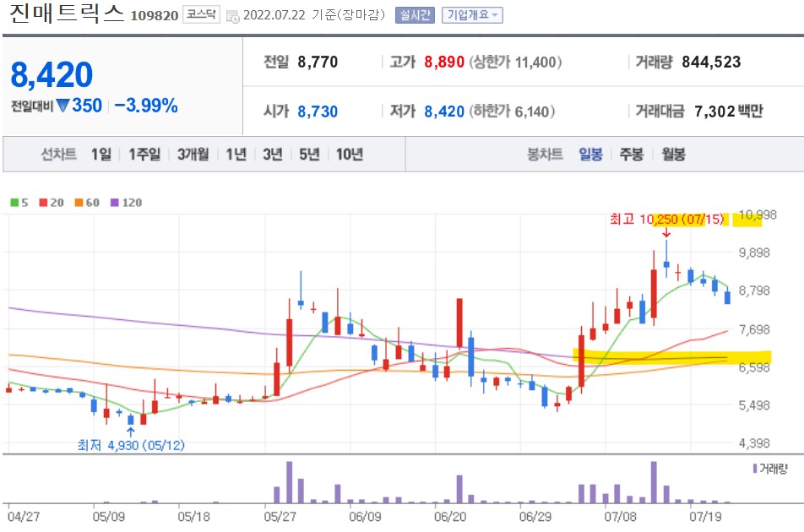Click the stock name 진매트릭스
Image resolution: width=804 pixels, height=532 pixels.
pyautogui.click(x=67, y=14)
